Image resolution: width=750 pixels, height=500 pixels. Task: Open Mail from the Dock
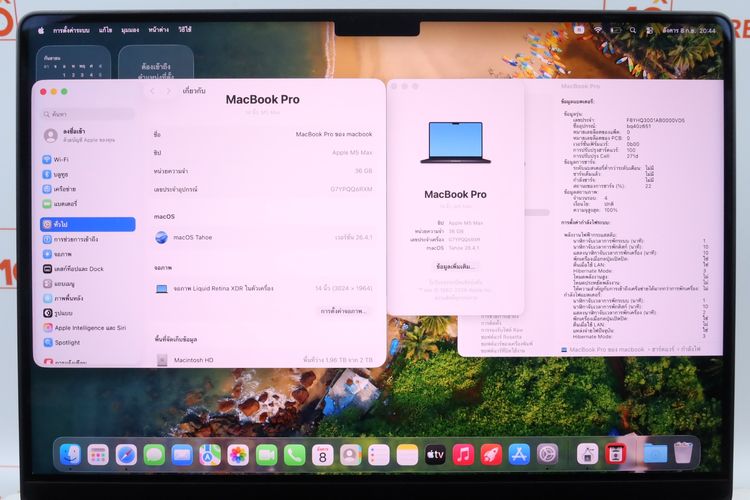tap(182, 455)
